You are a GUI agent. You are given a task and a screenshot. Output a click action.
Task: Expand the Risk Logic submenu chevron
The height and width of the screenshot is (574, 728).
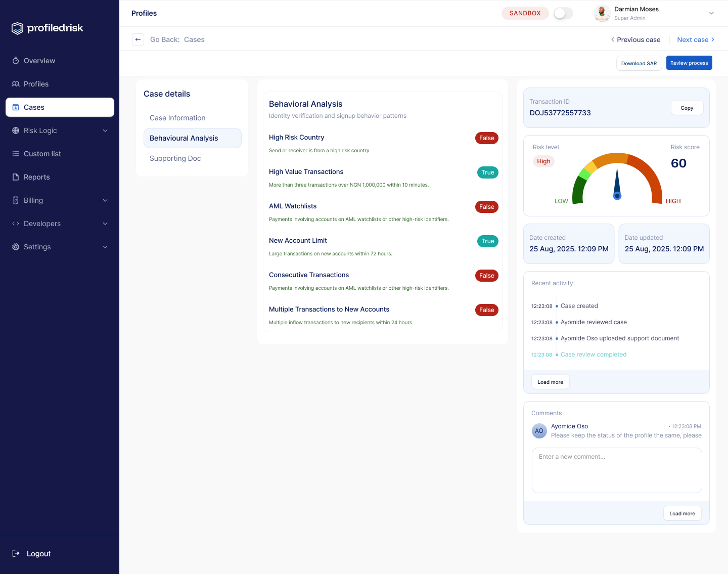(x=105, y=130)
